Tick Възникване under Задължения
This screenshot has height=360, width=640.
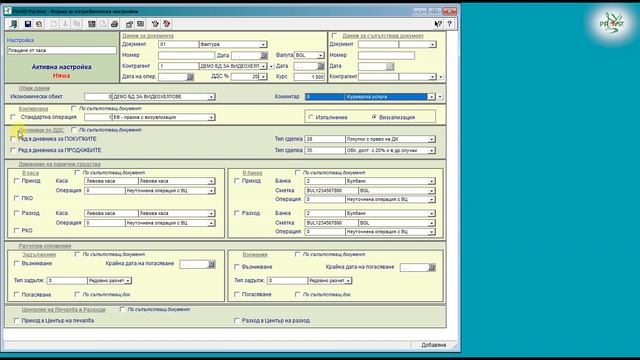(x=17, y=264)
